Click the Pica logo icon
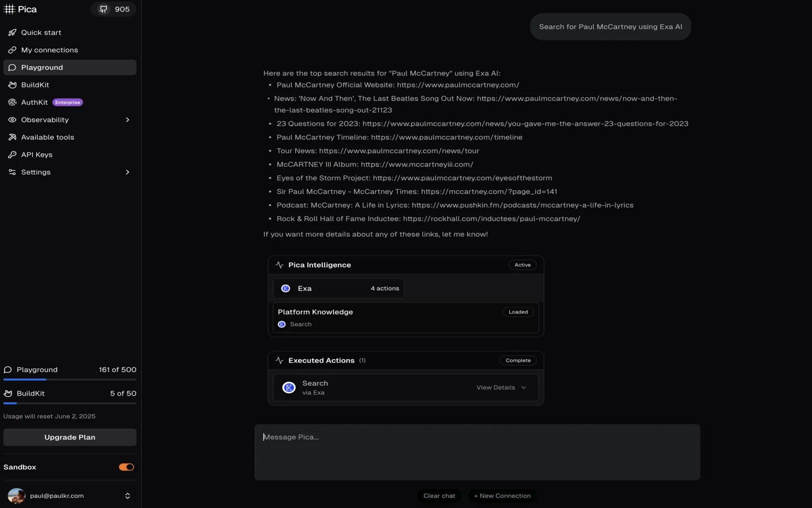Image resolution: width=812 pixels, height=508 pixels. point(10,9)
